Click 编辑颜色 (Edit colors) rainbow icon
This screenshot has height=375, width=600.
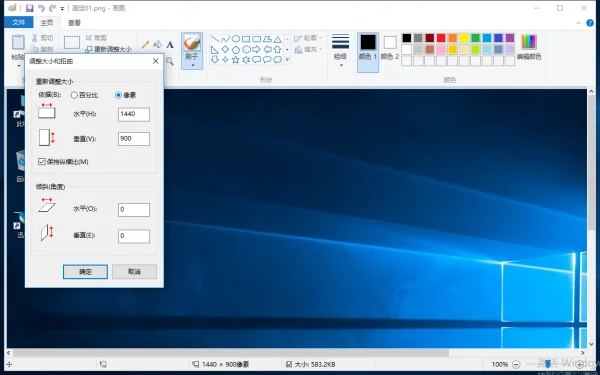tap(529, 41)
